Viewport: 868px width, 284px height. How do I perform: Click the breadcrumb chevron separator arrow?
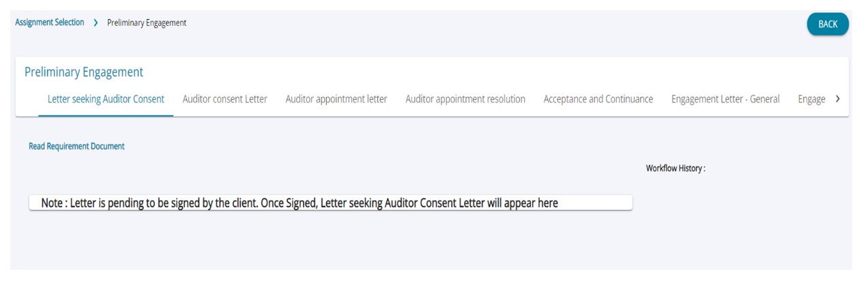coord(96,23)
